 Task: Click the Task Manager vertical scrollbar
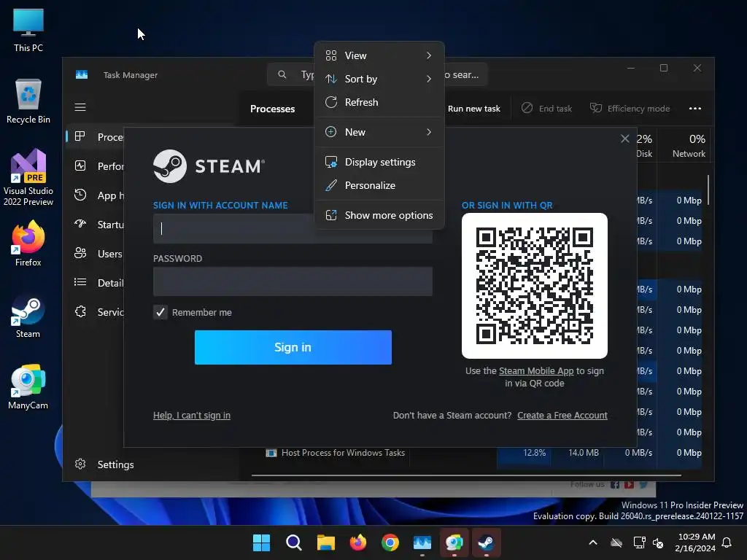pyautogui.click(x=708, y=190)
